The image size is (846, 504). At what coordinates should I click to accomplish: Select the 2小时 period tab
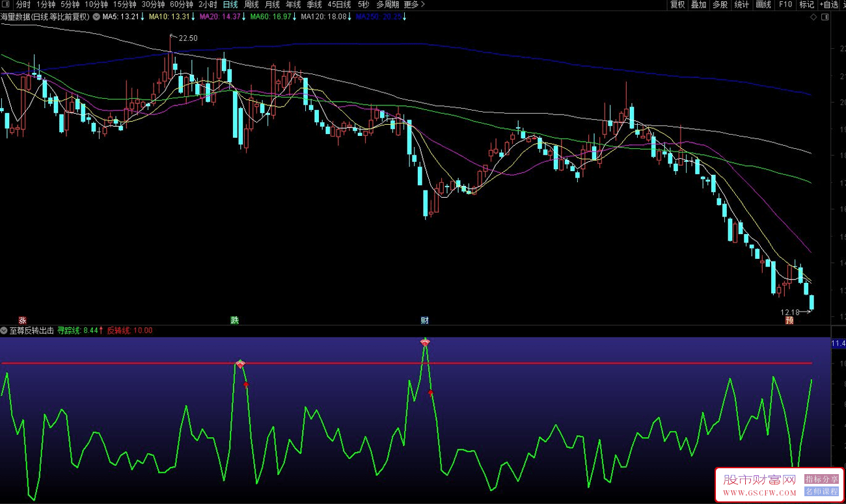pyautogui.click(x=208, y=5)
